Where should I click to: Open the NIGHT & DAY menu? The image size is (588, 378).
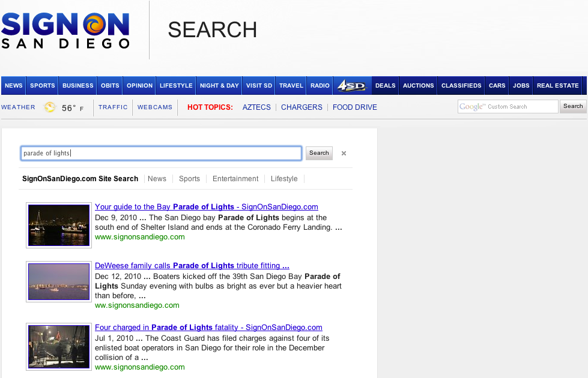tap(219, 86)
